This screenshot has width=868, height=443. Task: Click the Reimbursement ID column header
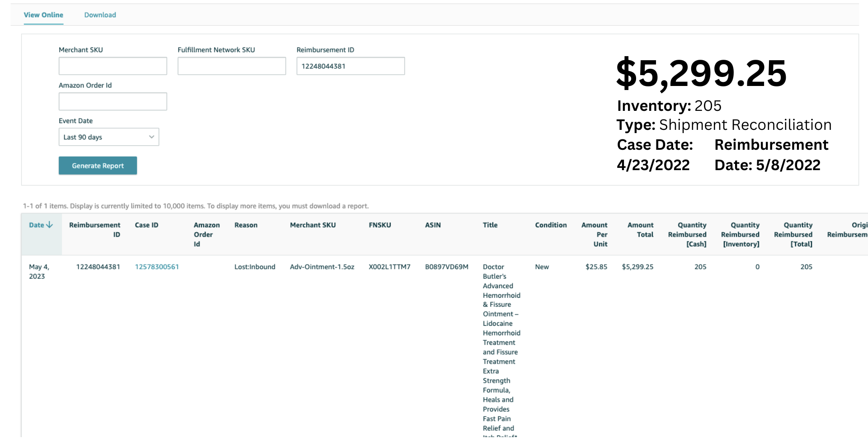(x=94, y=229)
